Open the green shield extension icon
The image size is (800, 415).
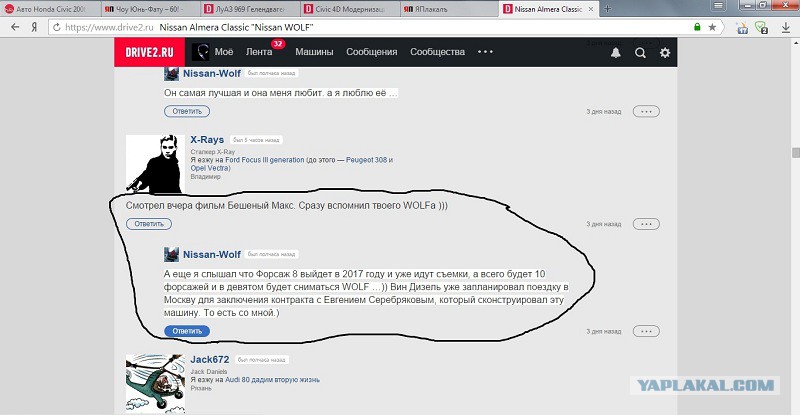point(761,28)
